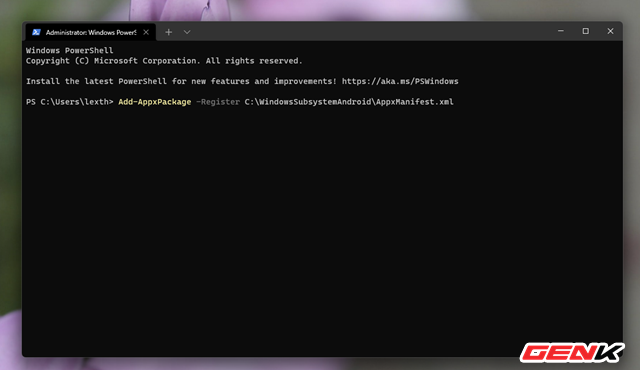This screenshot has height=370, width=640.
Task: Open a new terminal tab with plus icon
Action: (169, 32)
